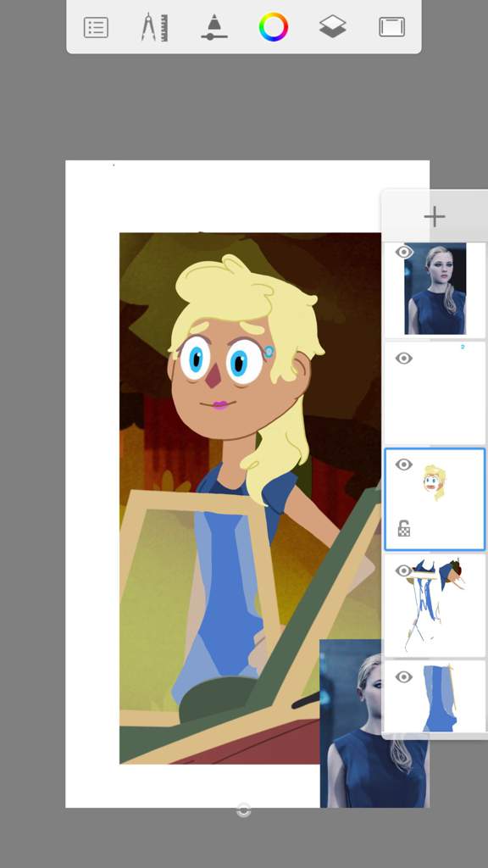Select the mostly blank second layer

coord(435,393)
